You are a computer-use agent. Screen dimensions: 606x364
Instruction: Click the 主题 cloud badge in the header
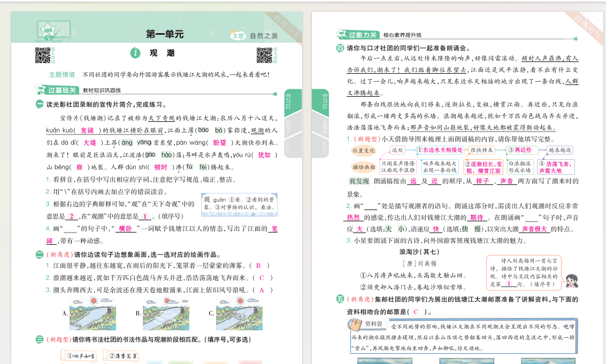pyautogui.click(x=237, y=36)
